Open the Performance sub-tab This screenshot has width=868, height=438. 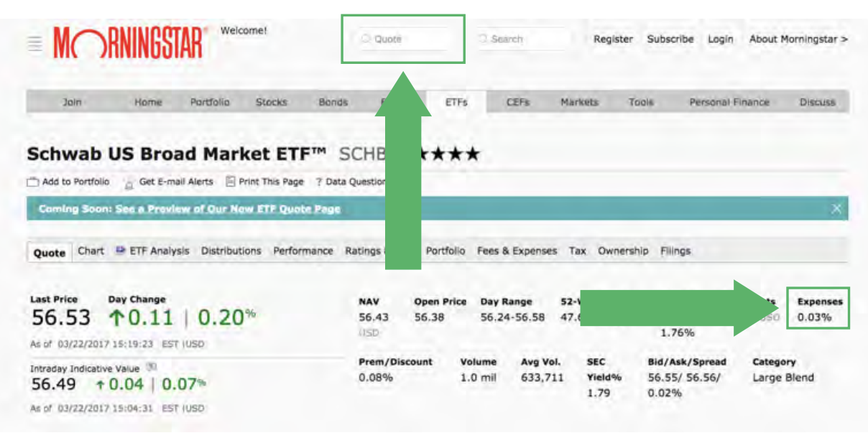tap(303, 251)
